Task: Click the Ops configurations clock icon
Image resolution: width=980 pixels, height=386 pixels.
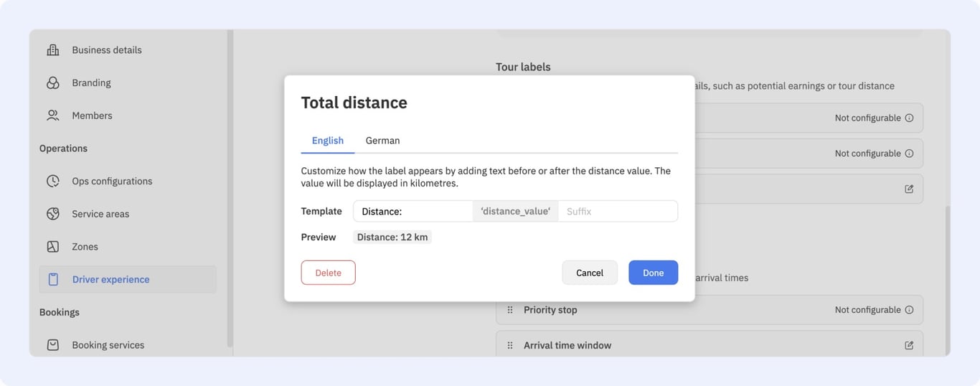Action: (x=53, y=181)
